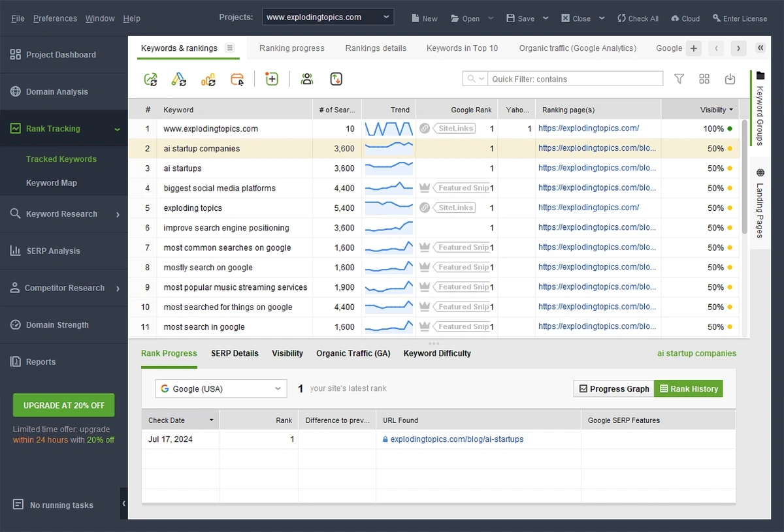Open Keywords & rankings tab options menu icon
Viewport: 784px width, 532px height.
(x=229, y=48)
